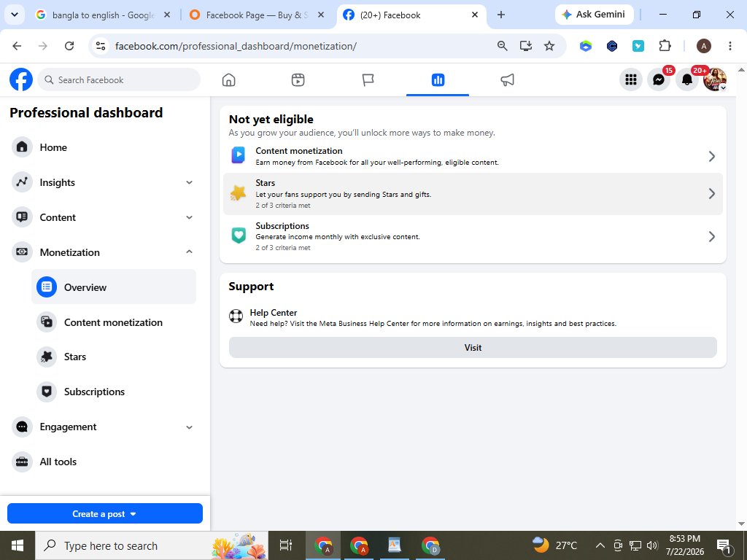747x560 pixels.
Task: Switch to Facebook Page Buy & Sell tab
Action: pos(257,15)
